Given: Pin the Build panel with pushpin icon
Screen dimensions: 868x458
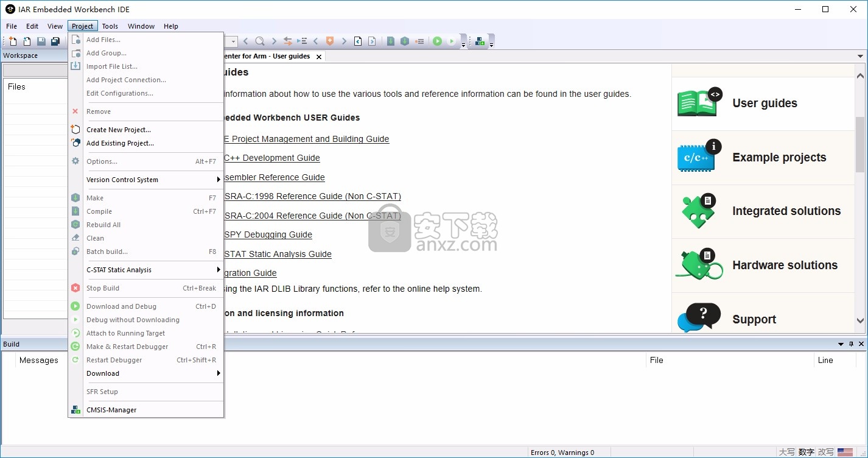Looking at the screenshot, I should (x=852, y=344).
